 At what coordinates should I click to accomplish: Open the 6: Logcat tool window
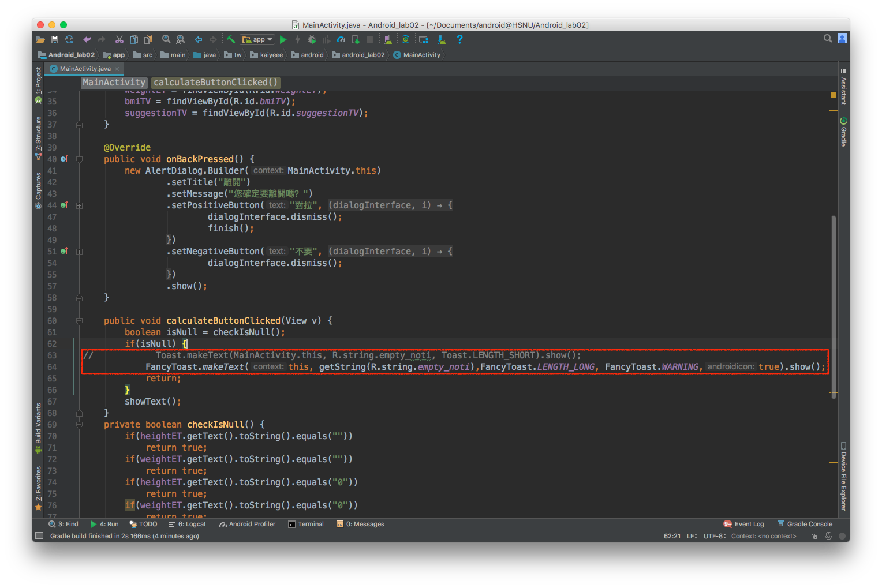187,524
